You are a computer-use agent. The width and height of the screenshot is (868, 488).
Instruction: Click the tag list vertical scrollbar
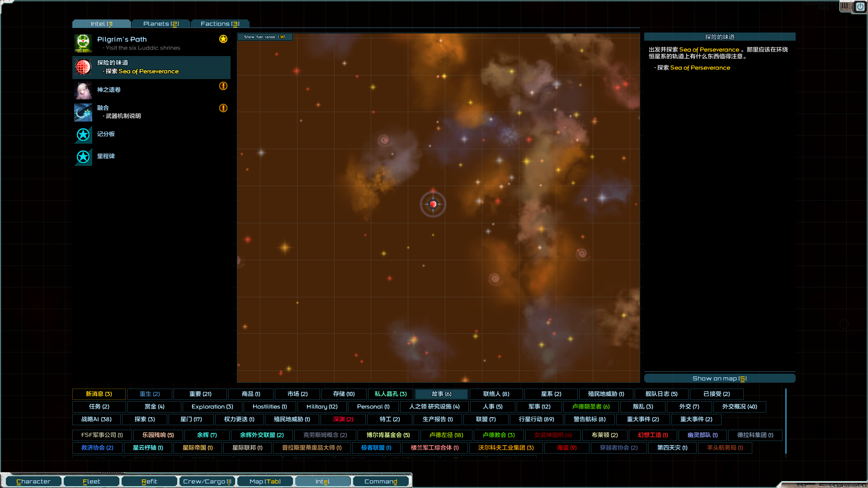[x=786, y=420]
